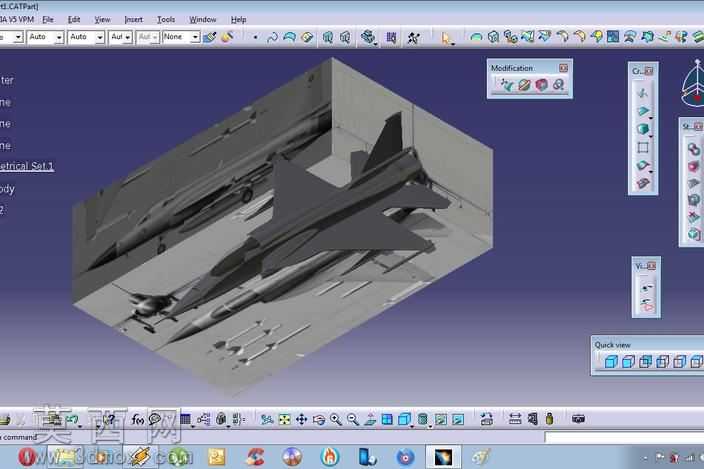704x469 pixels.
Task: Expand arrow beside the teal cube icon
Action: point(651,136)
